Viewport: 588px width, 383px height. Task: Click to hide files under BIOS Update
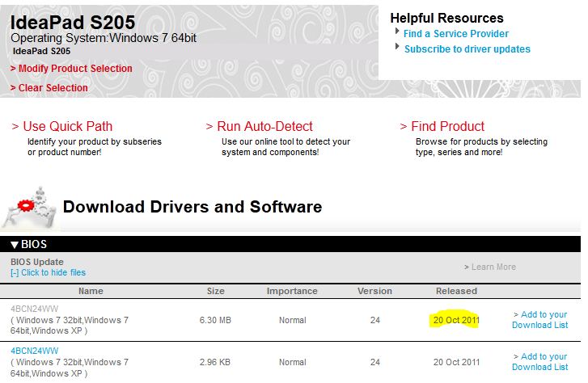(x=48, y=272)
